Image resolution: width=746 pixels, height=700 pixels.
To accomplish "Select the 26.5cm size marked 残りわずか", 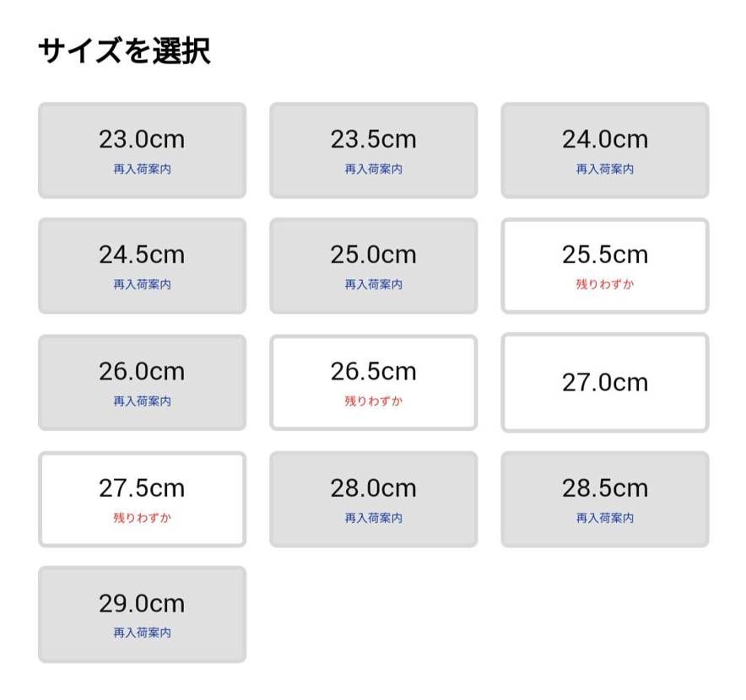I will coord(373,382).
